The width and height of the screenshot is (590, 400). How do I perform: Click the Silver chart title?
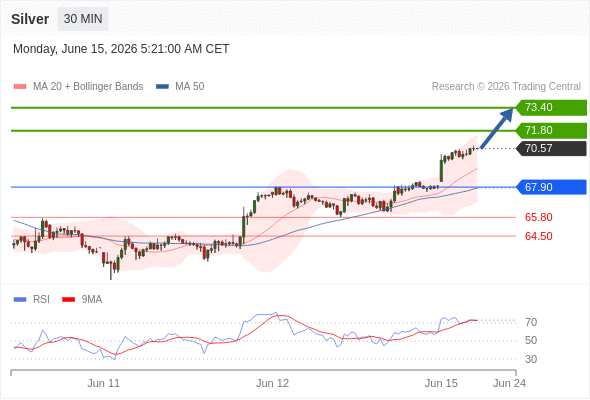pyautogui.click(x=30, y=19)
